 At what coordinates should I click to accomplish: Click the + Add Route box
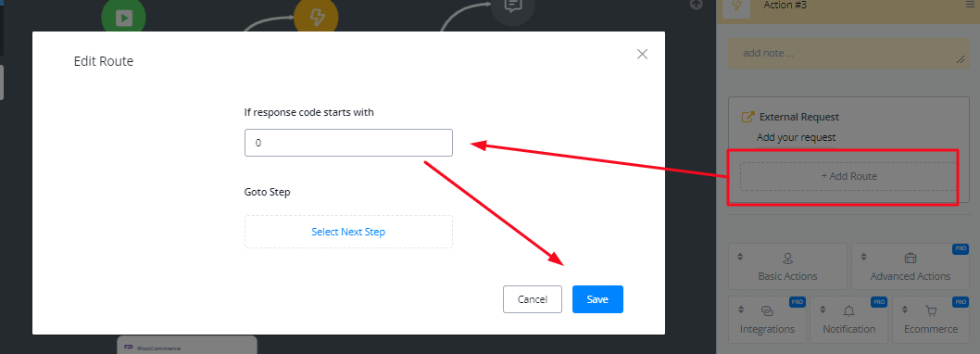(848, 176)
